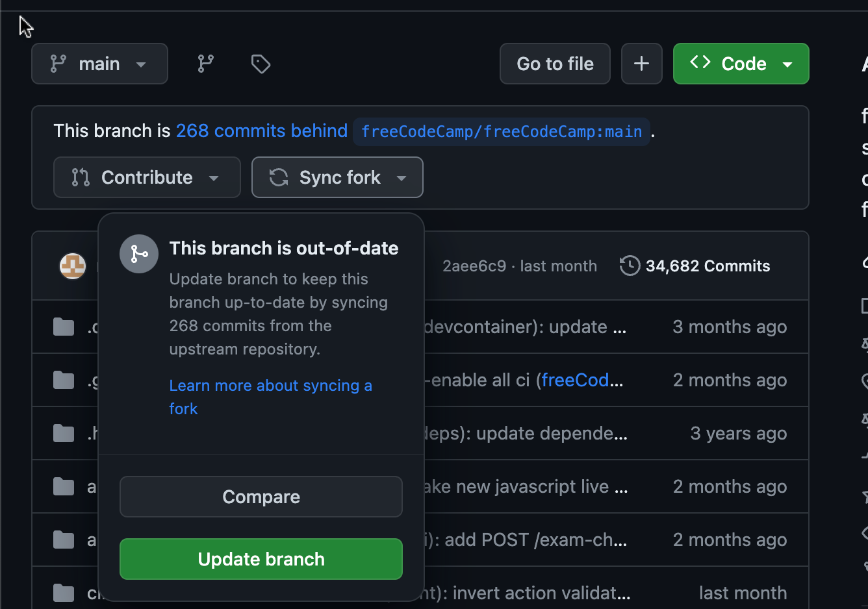
Task: Click the out-of-date branch merge icon
Action: (x=139, y=254)
